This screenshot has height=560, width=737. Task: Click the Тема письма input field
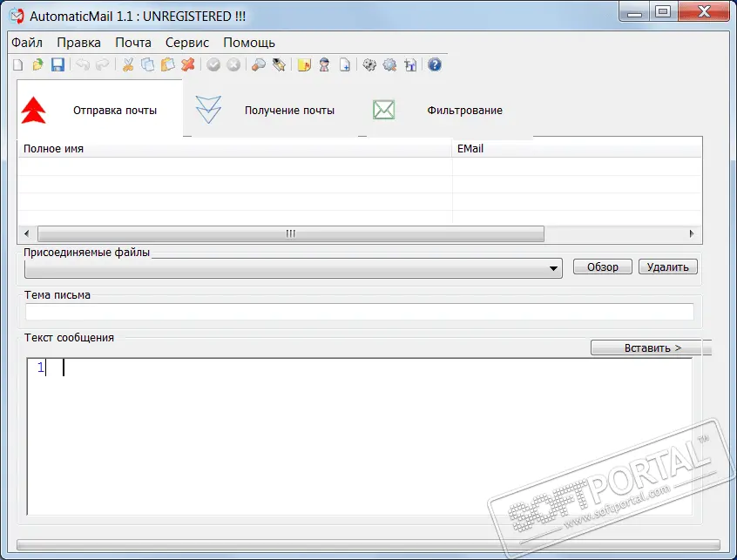pyautogui.click(x=359, y=312)
